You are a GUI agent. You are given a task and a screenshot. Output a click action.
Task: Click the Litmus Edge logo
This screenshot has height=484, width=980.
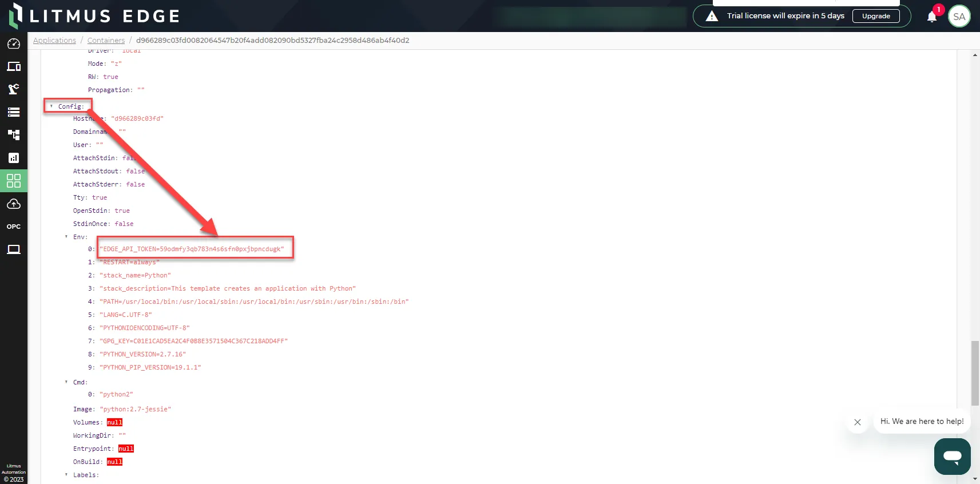(x=94, y=16)
